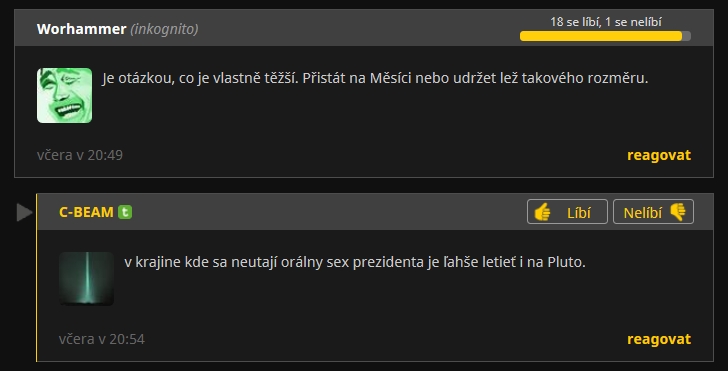Click the gray reply-thread triangle arrow
The image size is (728, 371).
(24, 212)
